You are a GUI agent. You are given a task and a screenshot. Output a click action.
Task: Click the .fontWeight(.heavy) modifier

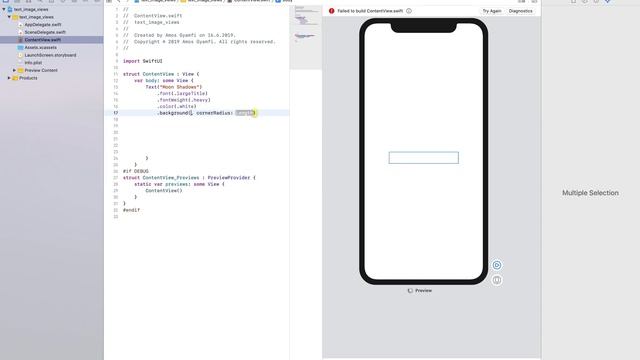(184, 100)
